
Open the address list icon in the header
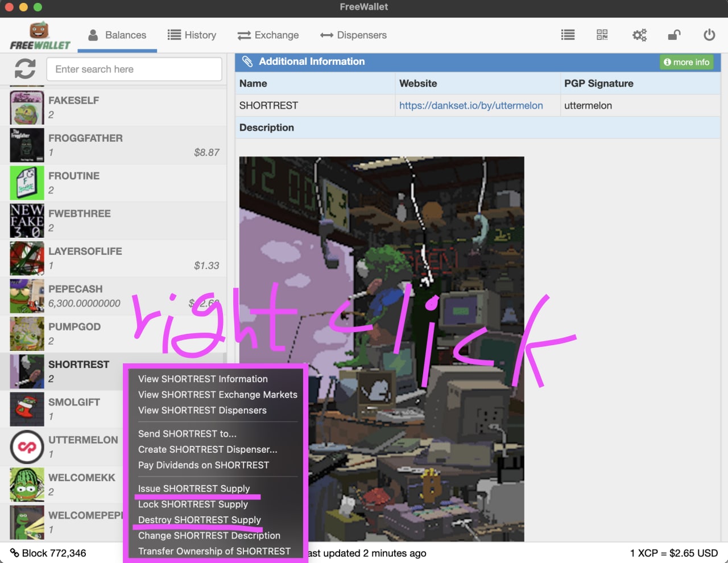coord(568,35)
